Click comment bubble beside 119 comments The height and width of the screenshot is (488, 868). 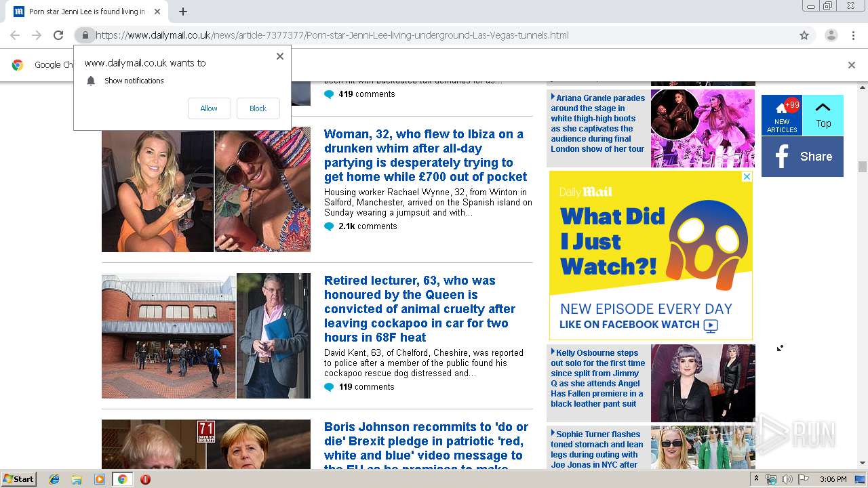point(329,387)
